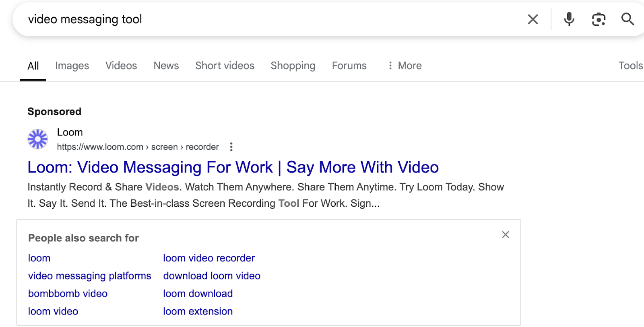
Task: Click the Loom site name
Action: [70, 132]
